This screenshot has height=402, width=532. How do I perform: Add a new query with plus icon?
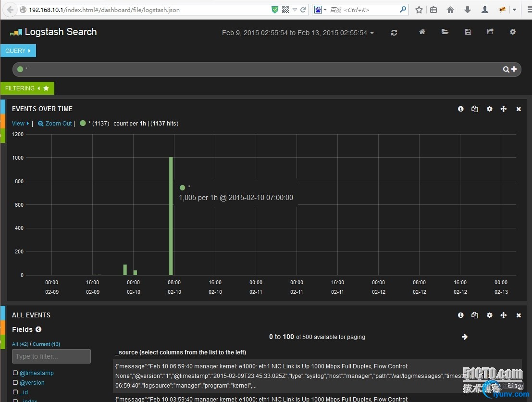click(x=514, y=69)
